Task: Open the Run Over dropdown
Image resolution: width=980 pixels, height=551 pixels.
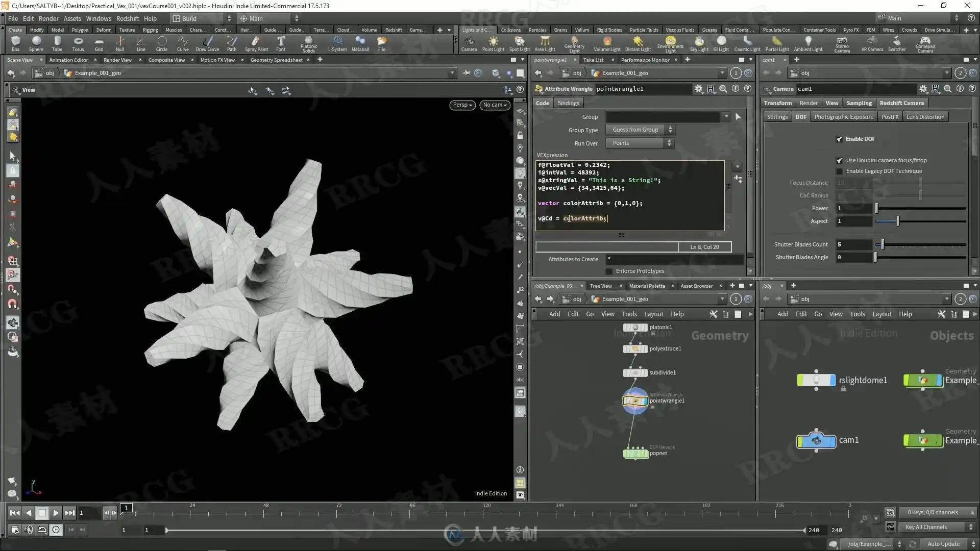Action: (x=640, y=143)
